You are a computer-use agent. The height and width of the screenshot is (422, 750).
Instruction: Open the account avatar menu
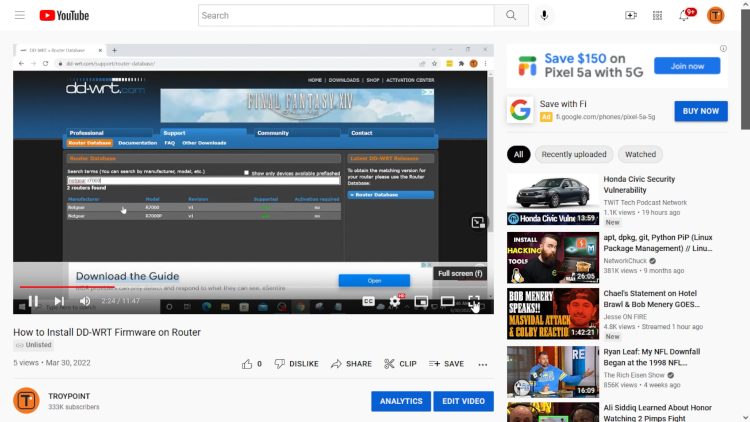tap(716, 15)
